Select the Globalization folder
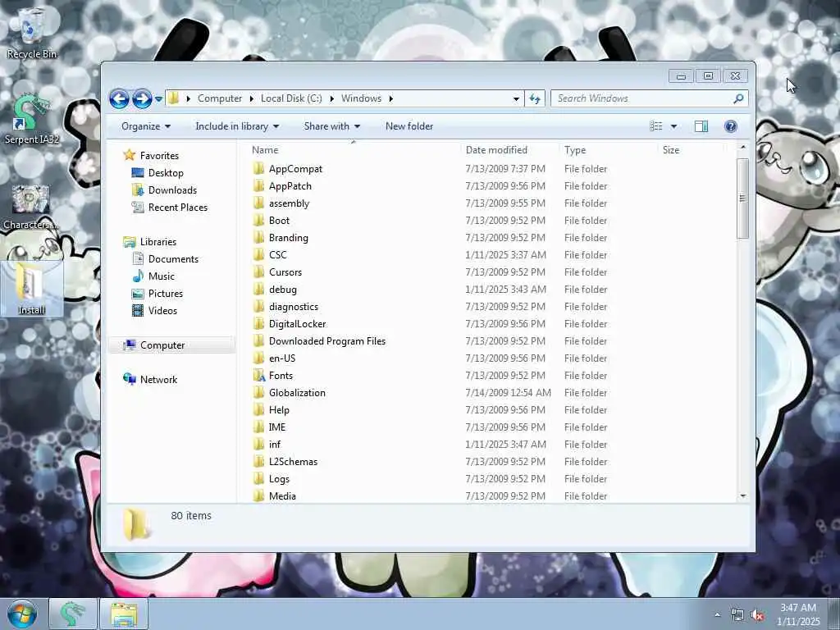Viewport: 840px width, 630px height. click(297, 393)
